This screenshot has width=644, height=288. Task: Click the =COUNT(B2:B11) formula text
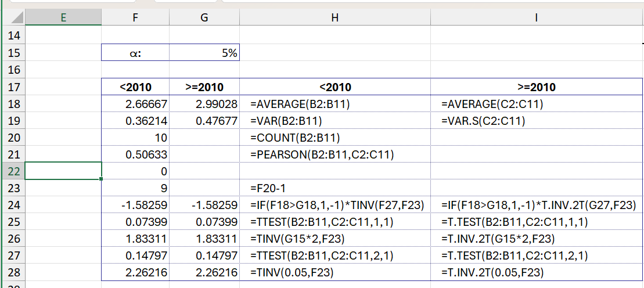pos(295,138)
